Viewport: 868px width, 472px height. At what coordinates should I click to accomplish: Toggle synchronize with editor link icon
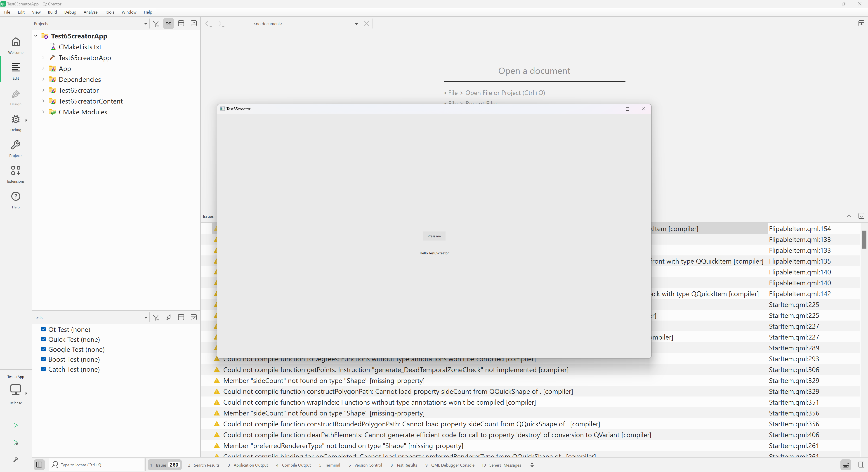(x=168, y=24)
